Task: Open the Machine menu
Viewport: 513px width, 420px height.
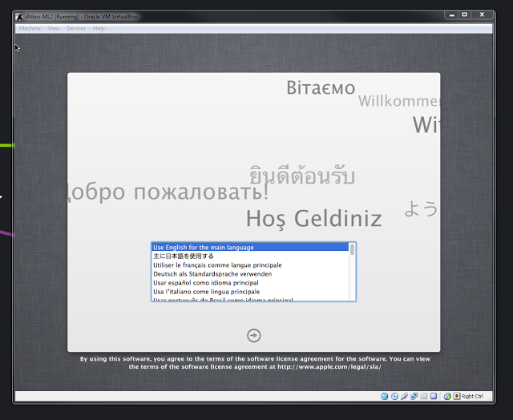Action: pyautogui.click(x=30, y=29)
